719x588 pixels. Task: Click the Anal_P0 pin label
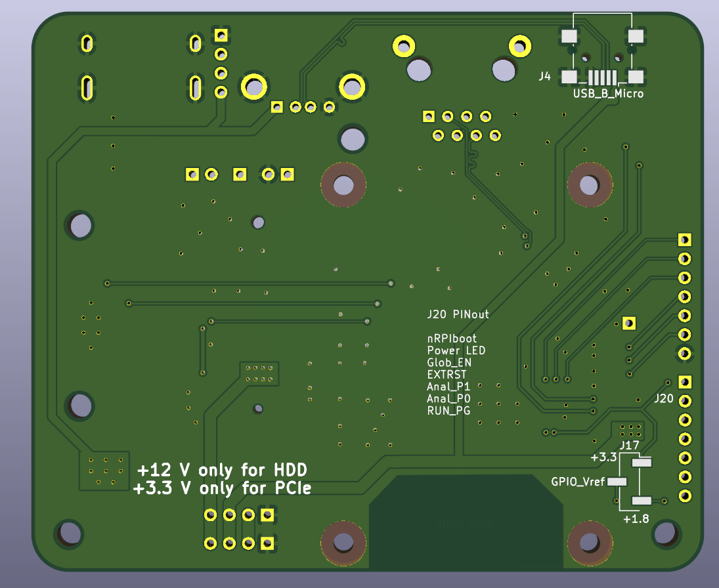coord(448,398)
